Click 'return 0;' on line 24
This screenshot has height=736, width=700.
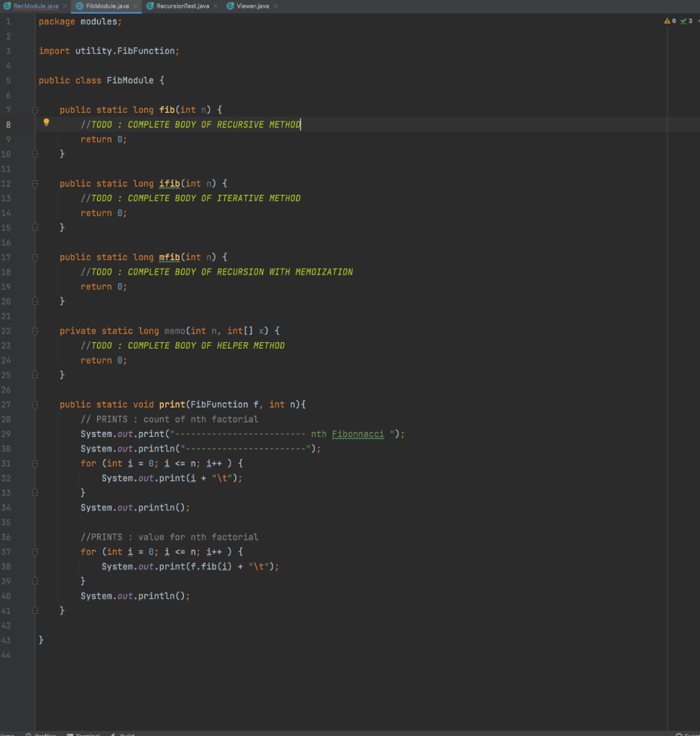(103, 361)
